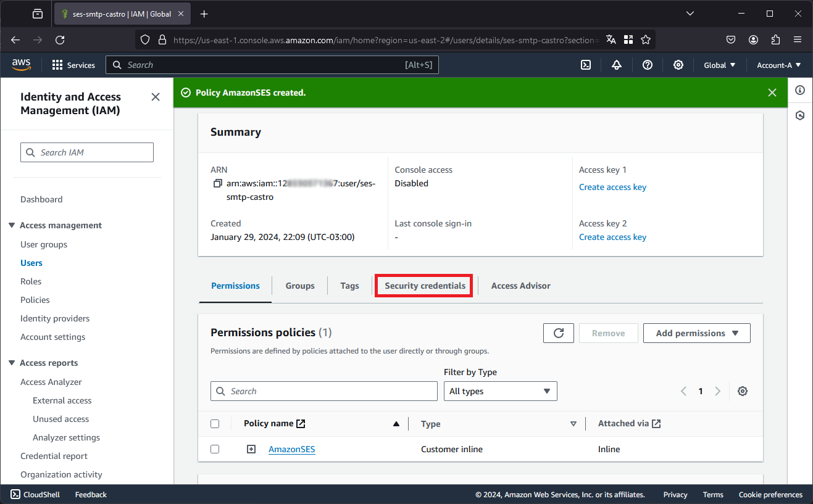This screenshot has height=504, width=813.
Task: Open the Access Advisor tab
Action: tap(521, 286)
